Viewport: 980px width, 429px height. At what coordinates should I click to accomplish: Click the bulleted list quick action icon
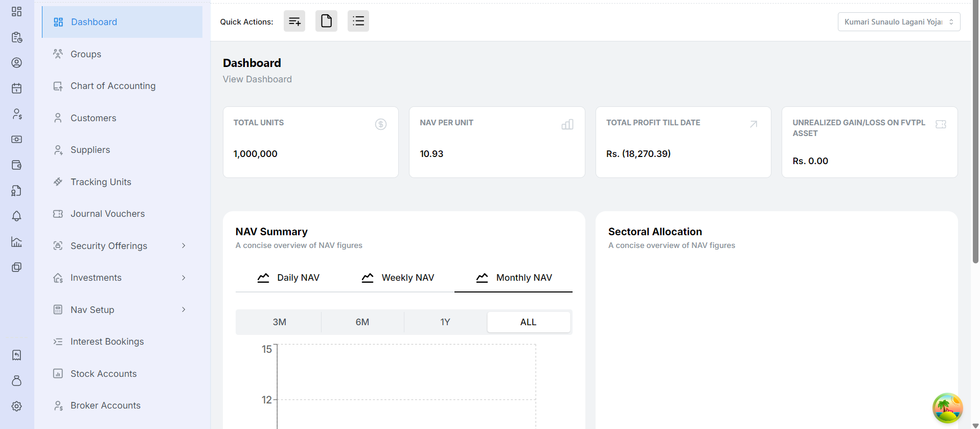pyautogui.click(x=358, y=21)
